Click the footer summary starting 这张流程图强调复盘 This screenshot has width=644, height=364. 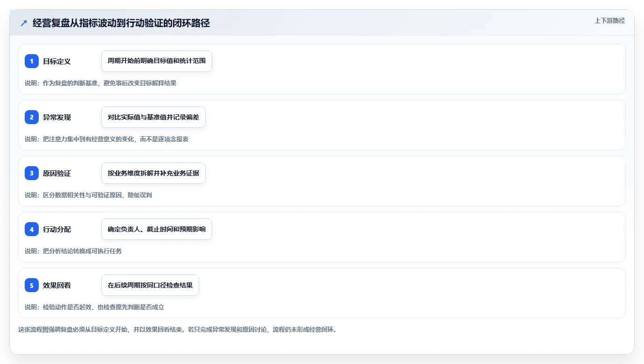pyautogui.click(x=177, y=329)
